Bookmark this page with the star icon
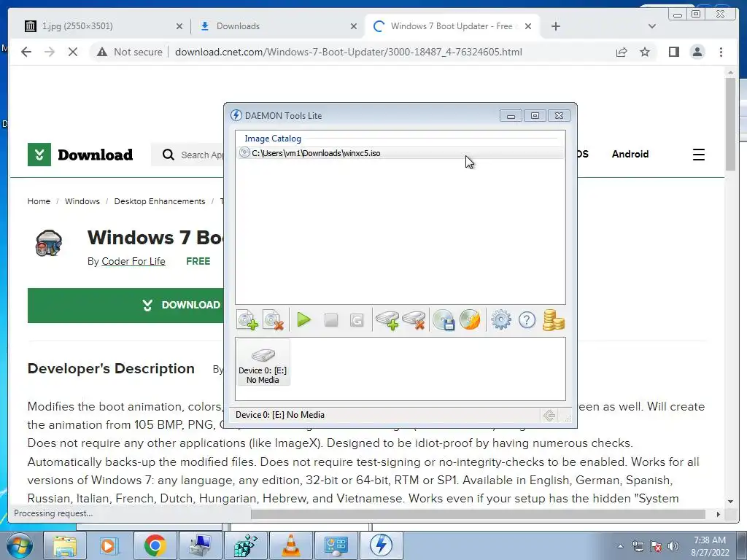Screen dimensions: 747x560 [645, 52]
